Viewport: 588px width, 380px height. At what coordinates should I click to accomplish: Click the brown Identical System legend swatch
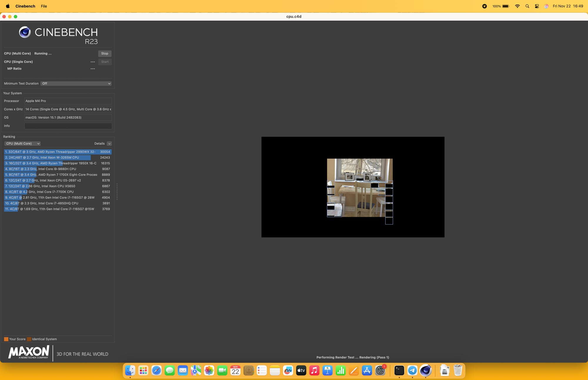(29, 339)
